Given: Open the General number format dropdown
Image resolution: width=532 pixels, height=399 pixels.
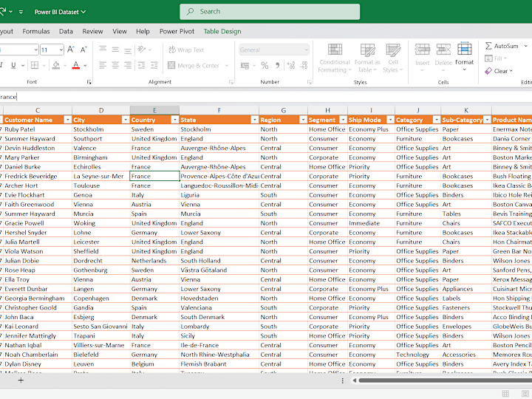Looking at the screenshot, I should [274, 50].
